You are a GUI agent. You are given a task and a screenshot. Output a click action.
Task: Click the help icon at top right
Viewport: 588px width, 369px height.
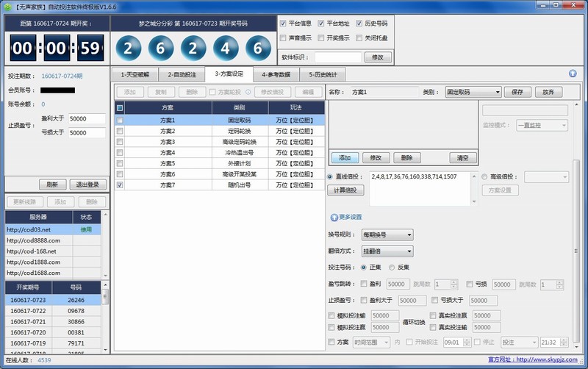(572, 74)
